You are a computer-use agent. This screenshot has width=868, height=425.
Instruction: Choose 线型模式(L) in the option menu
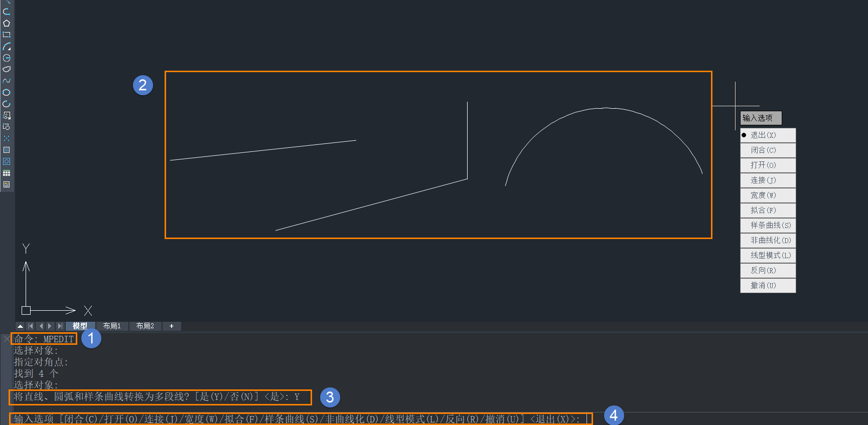[x=768, y=256]
